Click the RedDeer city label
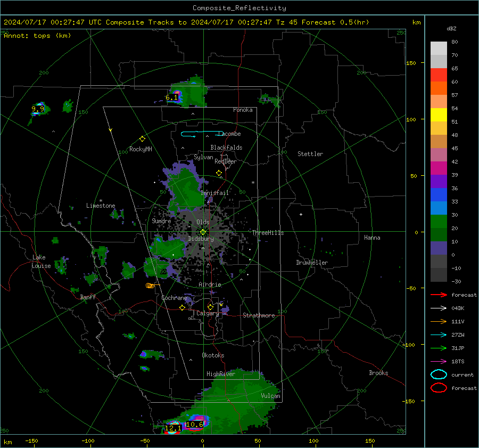 [x=226, y=161]
